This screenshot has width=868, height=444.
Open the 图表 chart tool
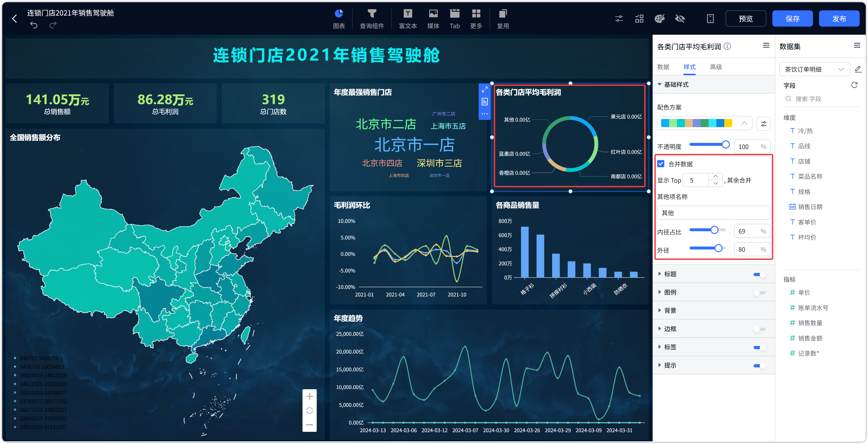pyautogui.click(x=339, y=19)
